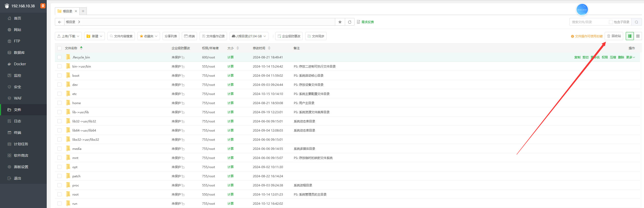Switch to list view

point(630,36)
